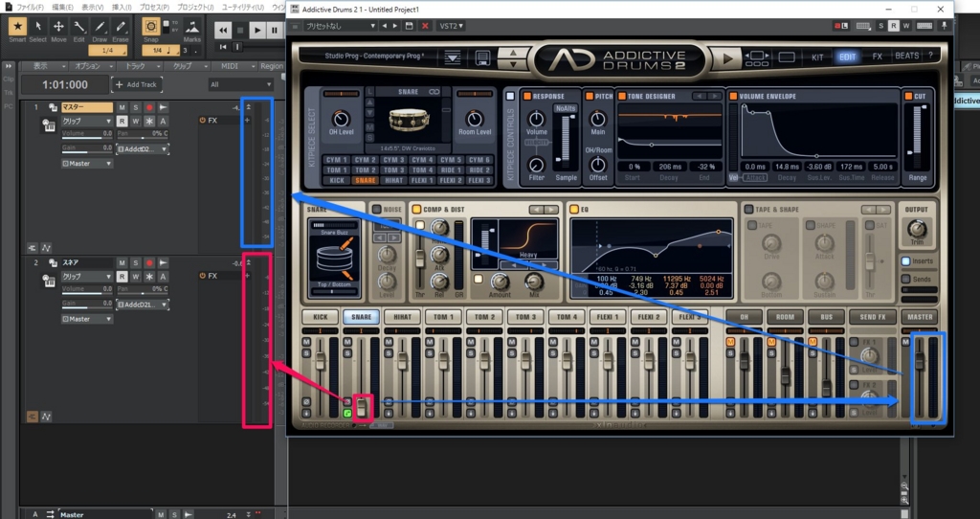This screenshot has width=980, height=519.
Task: Open the Addictive Drums help question mark
Action: [930, 55]
